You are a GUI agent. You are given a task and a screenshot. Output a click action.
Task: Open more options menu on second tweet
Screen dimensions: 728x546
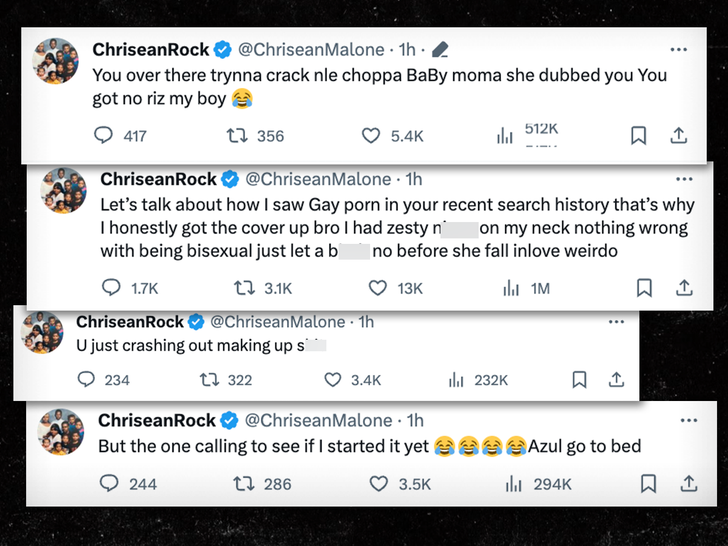[684, 180]
